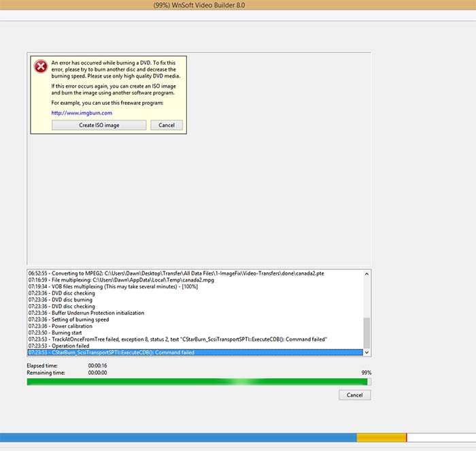Select the 'Burning start' log line
This screenshot has height=451, width=476.
click(x=195, y=333)
